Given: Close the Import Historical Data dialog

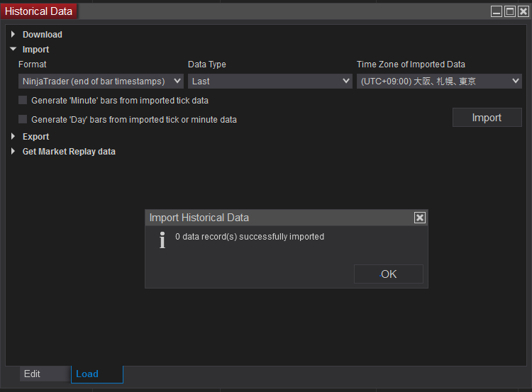Looking at the screenshot, I should click(x=419, y=218).
